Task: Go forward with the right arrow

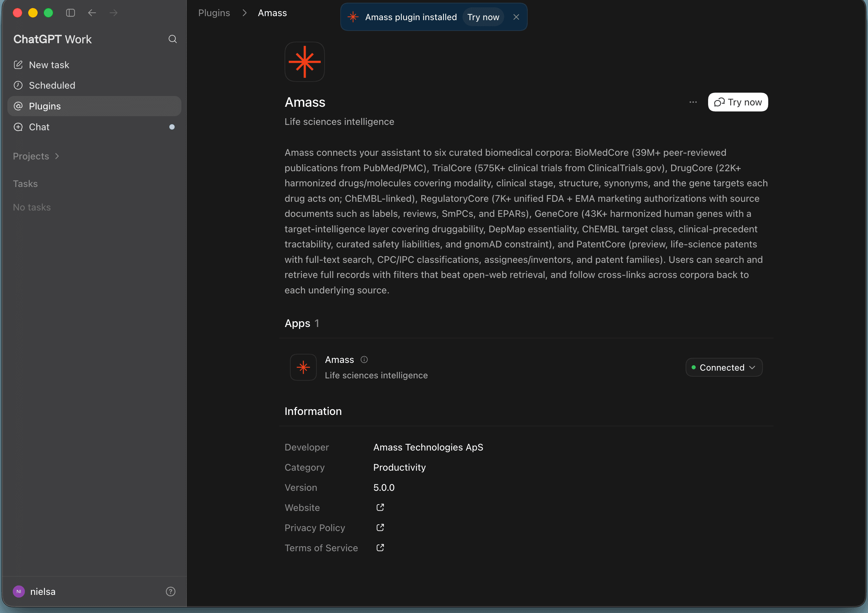Action: (114, 13)
